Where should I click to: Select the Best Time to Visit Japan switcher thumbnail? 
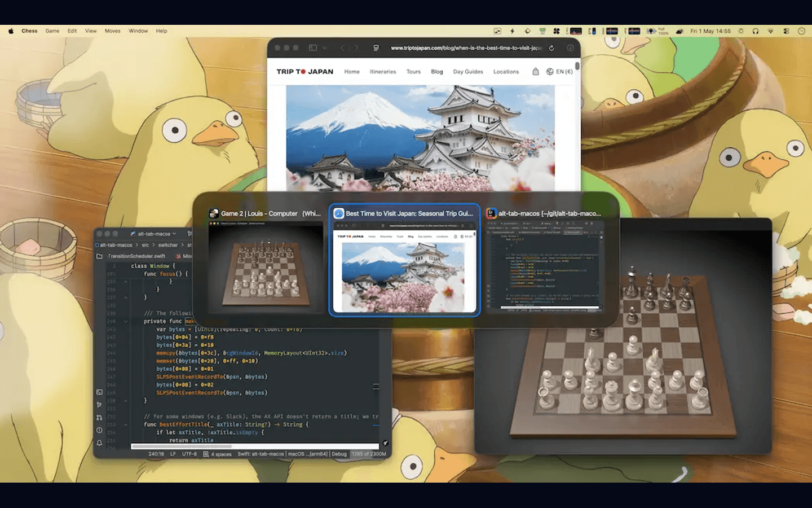[x=404, y=260]
